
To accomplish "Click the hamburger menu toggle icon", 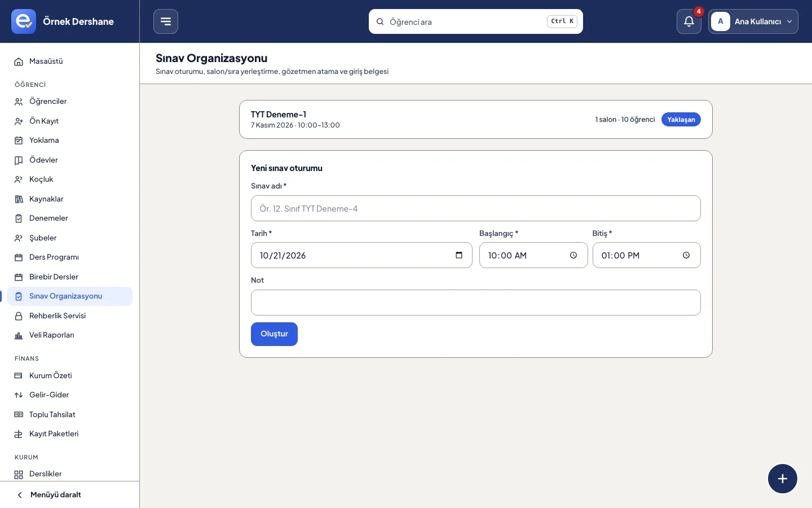I will (x=166, y=21).
